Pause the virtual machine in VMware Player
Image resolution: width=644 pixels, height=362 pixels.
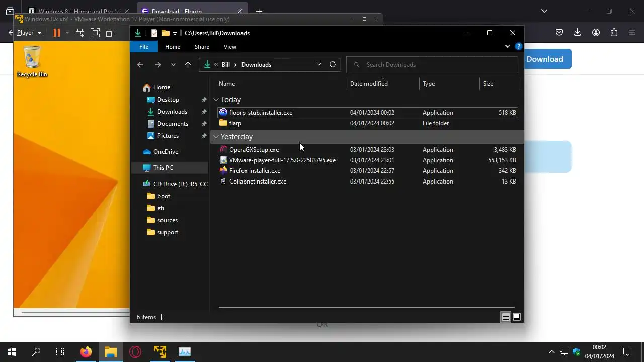(56, 33)
